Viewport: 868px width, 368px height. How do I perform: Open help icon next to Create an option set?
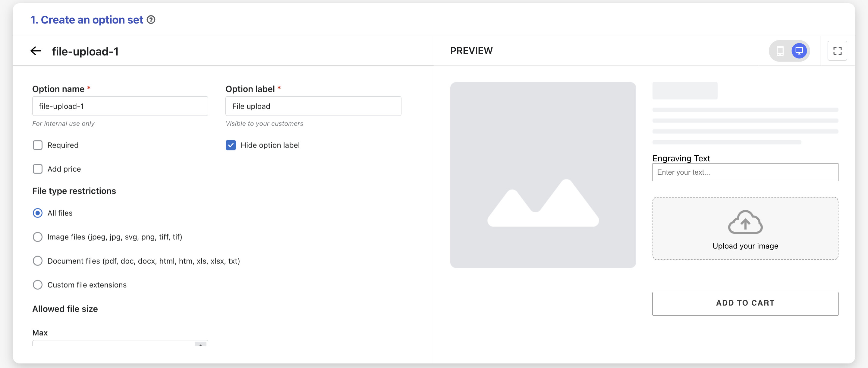[151, 20]
